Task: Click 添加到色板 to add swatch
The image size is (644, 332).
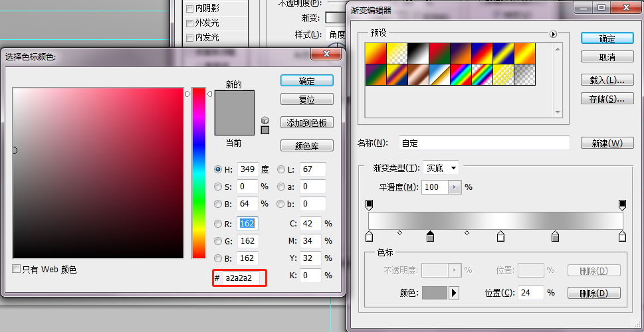Action: [x=307, y=122]
